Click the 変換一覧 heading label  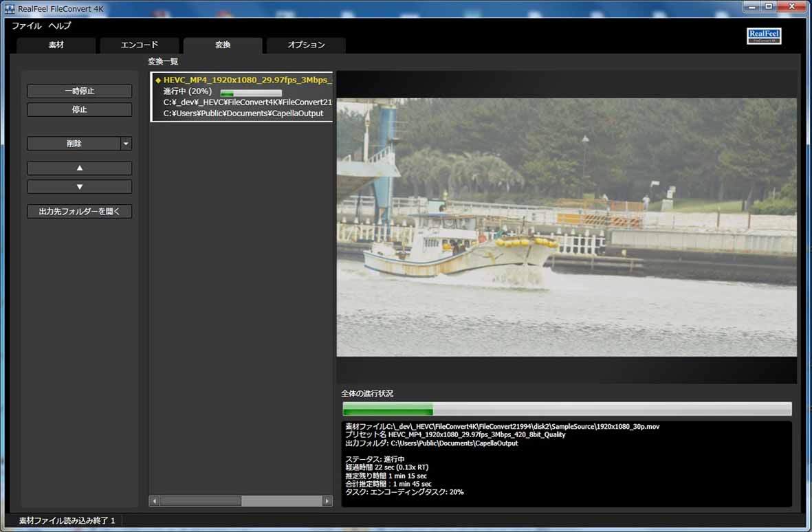coord(163,62)
